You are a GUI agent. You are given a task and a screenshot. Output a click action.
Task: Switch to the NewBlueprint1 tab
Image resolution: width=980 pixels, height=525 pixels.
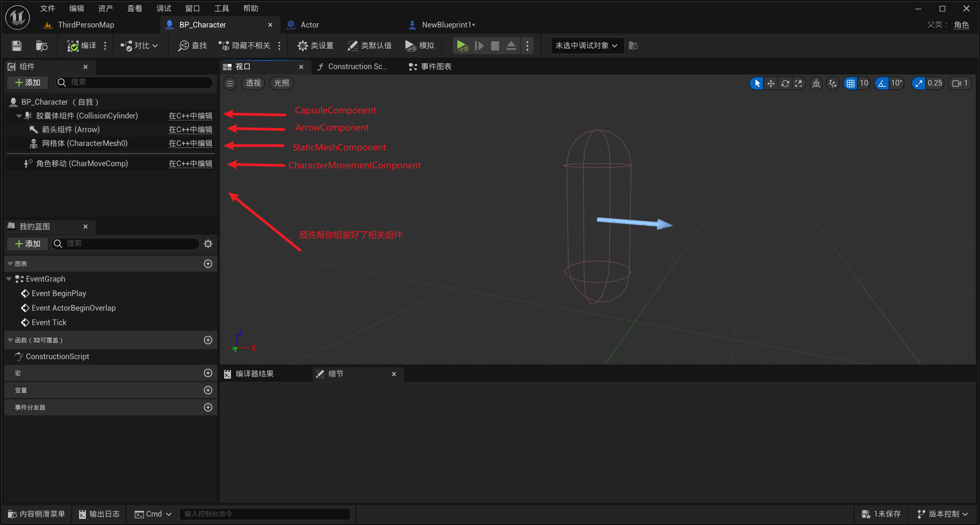point(449,25)
